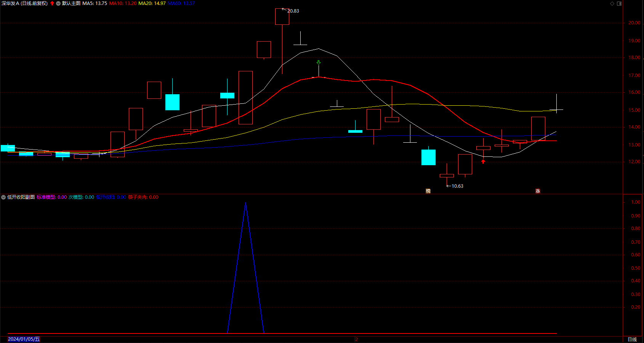Viewport: 644px width, 343px height.
Task: Click the 默认主图 label
Action: [71, 3]
